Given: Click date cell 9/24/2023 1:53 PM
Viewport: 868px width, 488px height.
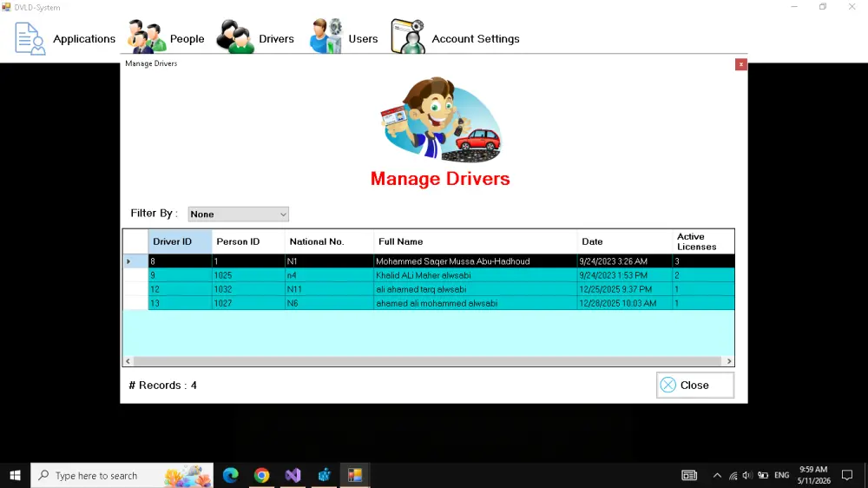Looking at the screenshot, I should point(625,275).
